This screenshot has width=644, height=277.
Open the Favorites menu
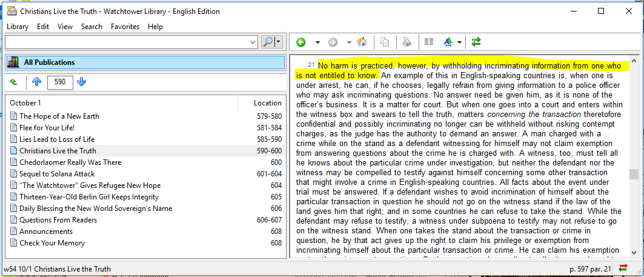125,27
